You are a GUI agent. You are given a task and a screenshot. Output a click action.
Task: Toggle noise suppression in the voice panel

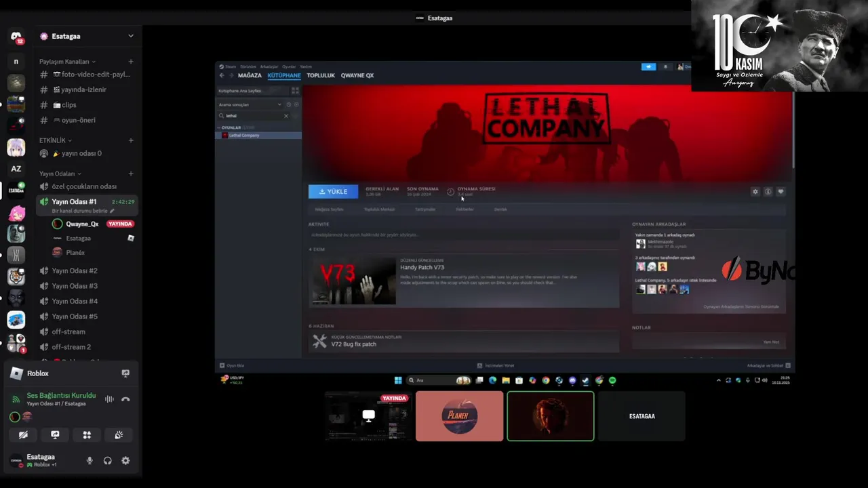(109, 399)
